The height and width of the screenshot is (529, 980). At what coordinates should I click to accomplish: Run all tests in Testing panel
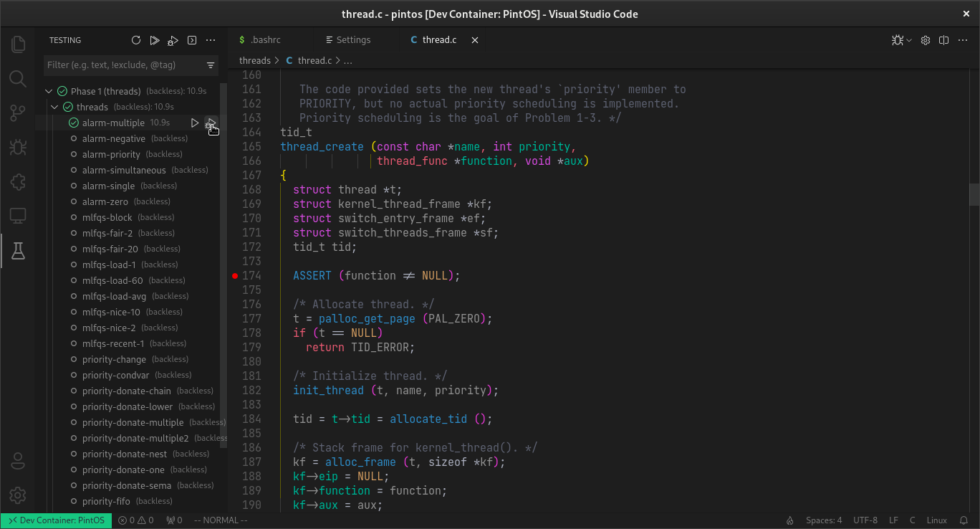pyautogui.click(x=155, y=40)
